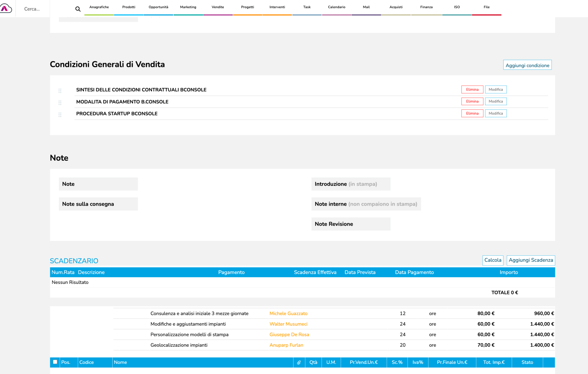Image resolution: width=588 pixels, height=374 pixels.
Task: Click the magnifier search icon
Action: point(78,9)
